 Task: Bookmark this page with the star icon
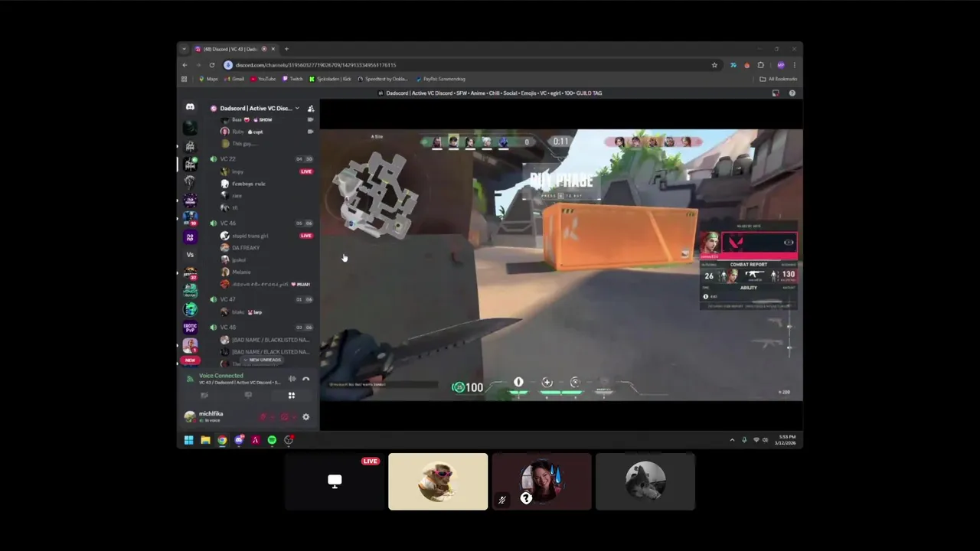click(x=714, y=65)
